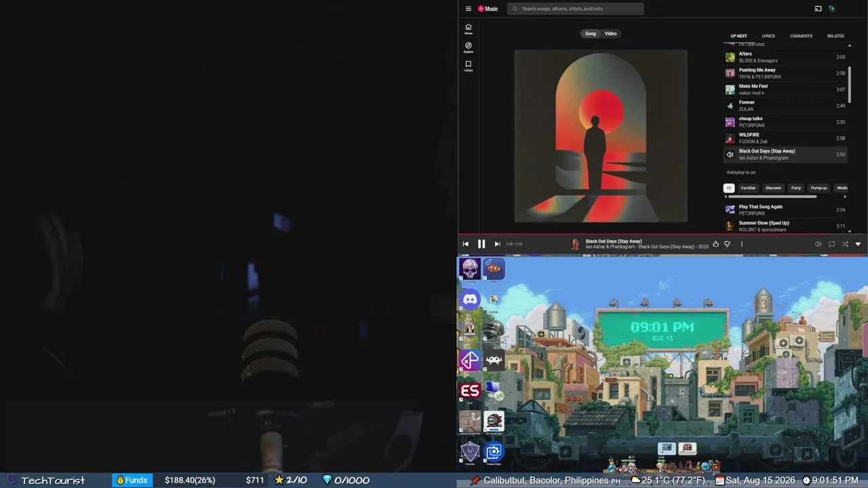Select the 'Discover' autoplay filter chip

coord(774,188)
